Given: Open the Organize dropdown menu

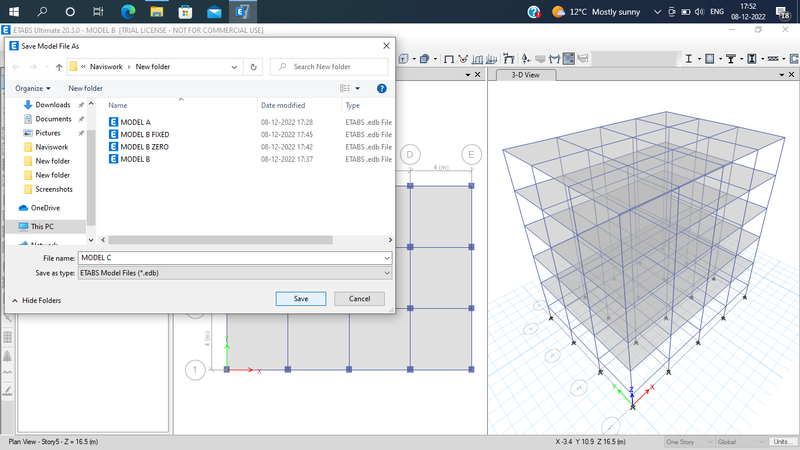Looking at the screenshot, I should [33, 88].
